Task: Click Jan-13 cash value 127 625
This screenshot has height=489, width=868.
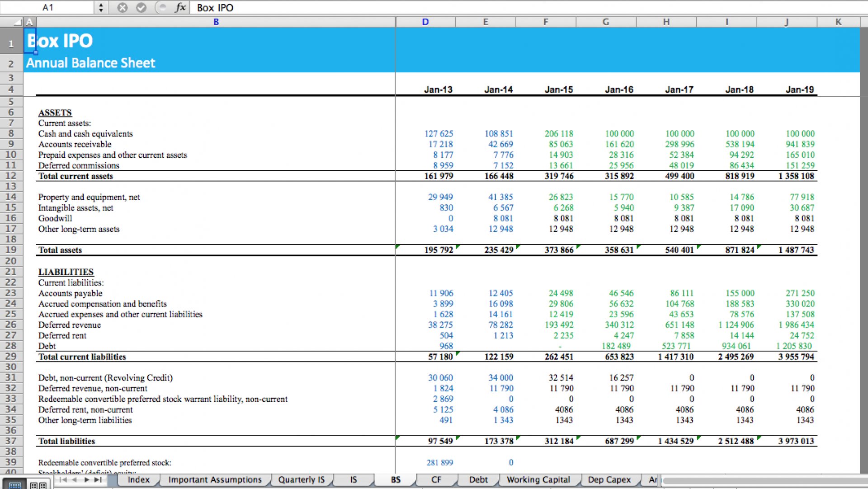Action: tap(439, 134)
